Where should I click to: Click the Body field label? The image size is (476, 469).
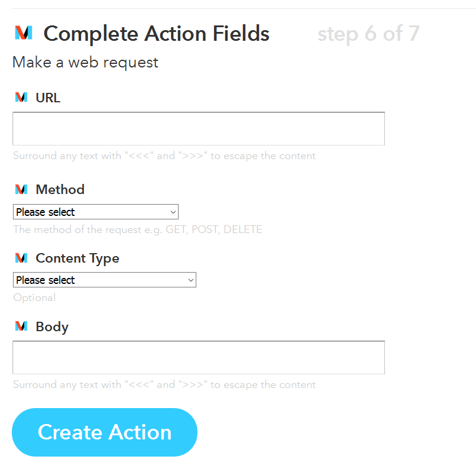(52, 326)
